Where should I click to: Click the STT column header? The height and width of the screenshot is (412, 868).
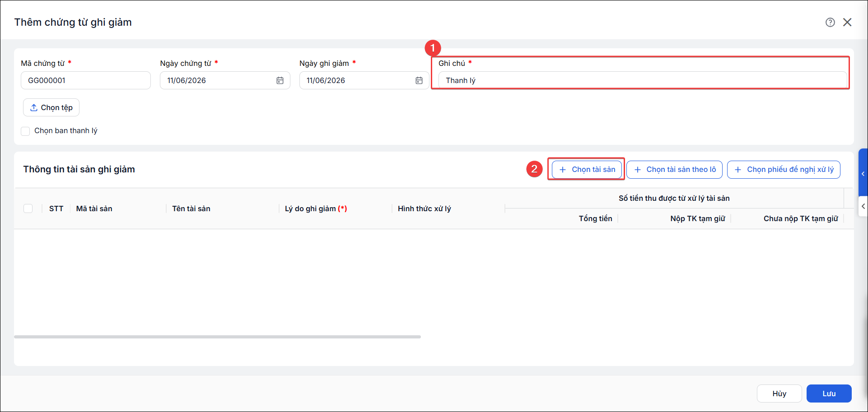click(56, 208)
